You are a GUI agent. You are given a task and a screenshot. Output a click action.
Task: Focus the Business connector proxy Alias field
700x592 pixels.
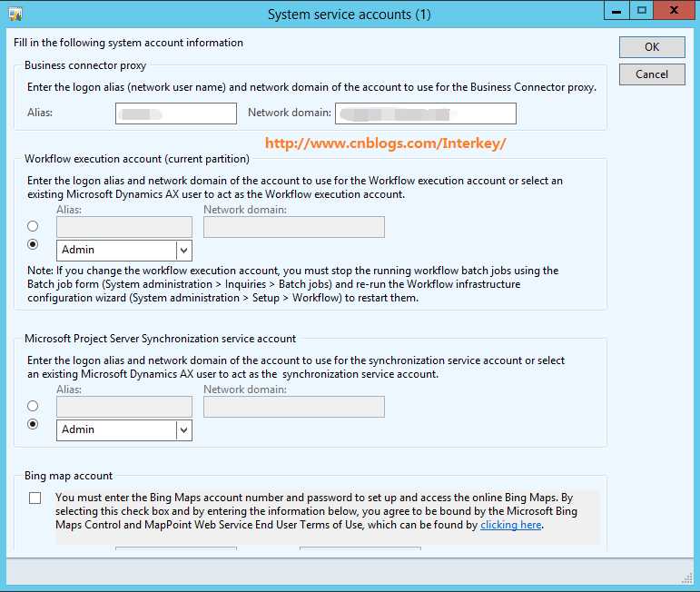[176, 113]
